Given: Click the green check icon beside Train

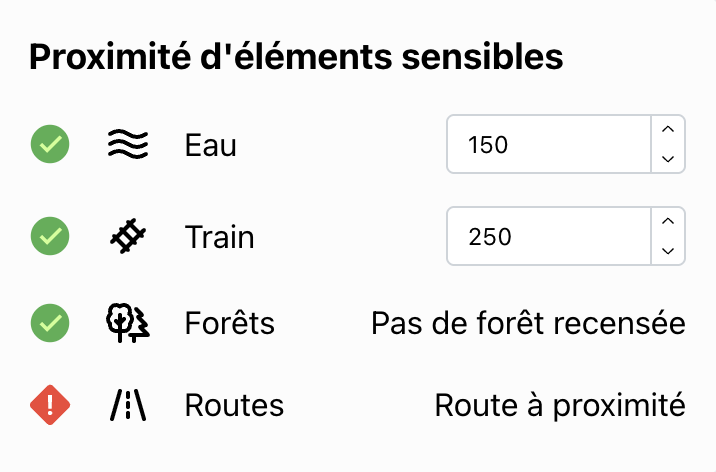Looking at the screenshot, I should [x=49, y=237].
